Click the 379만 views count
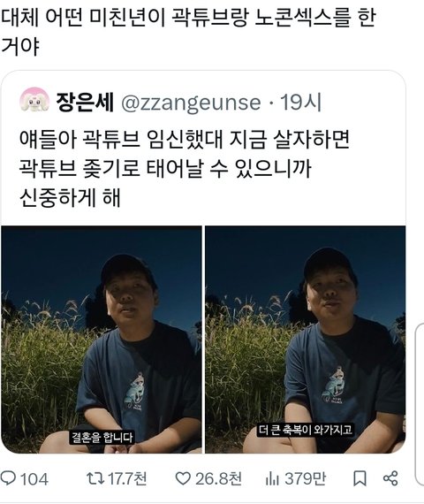Screen dimensions: 424x504 pos(305,478)
